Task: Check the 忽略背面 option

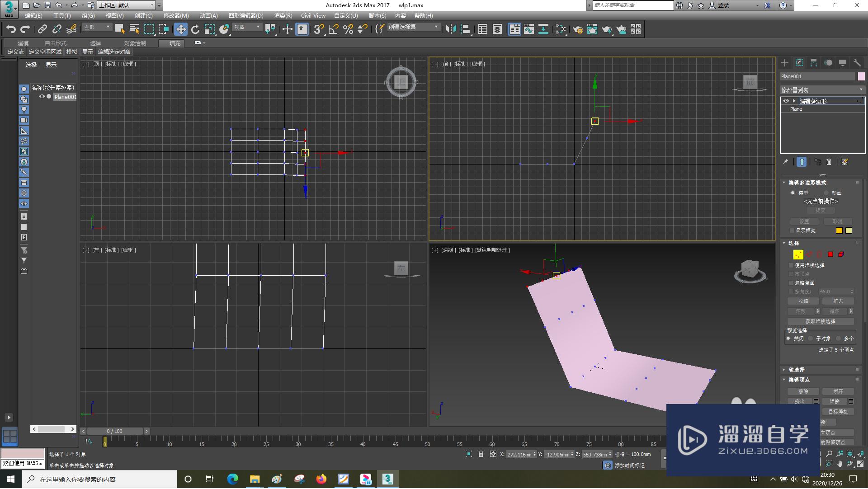Action: pyautogui.click(x=792, y=283)
